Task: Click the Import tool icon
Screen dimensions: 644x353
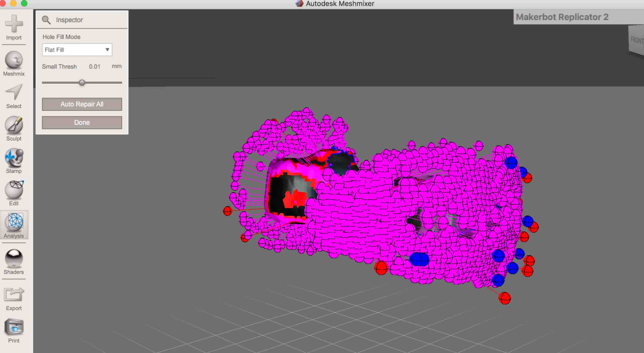Action: coord(14,24)
